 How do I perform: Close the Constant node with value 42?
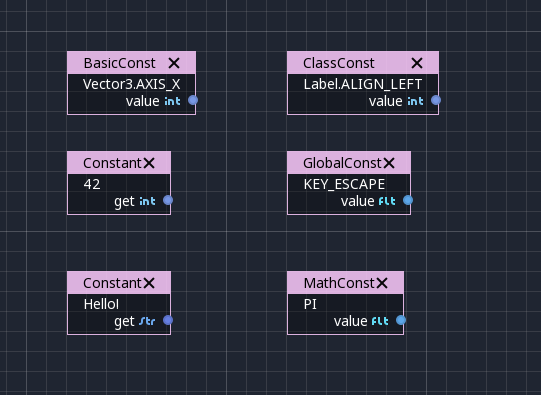pos(149,163)
